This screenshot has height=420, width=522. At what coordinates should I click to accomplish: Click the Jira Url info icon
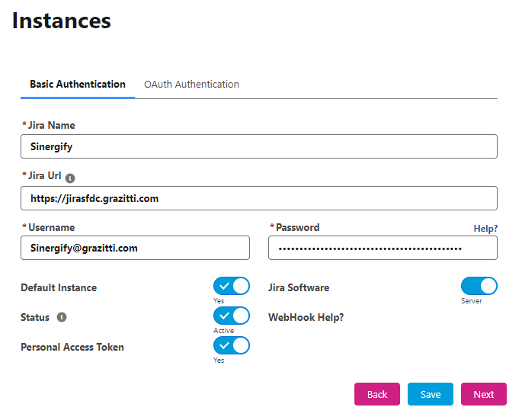pyautogui.click(x=70, y=178)
